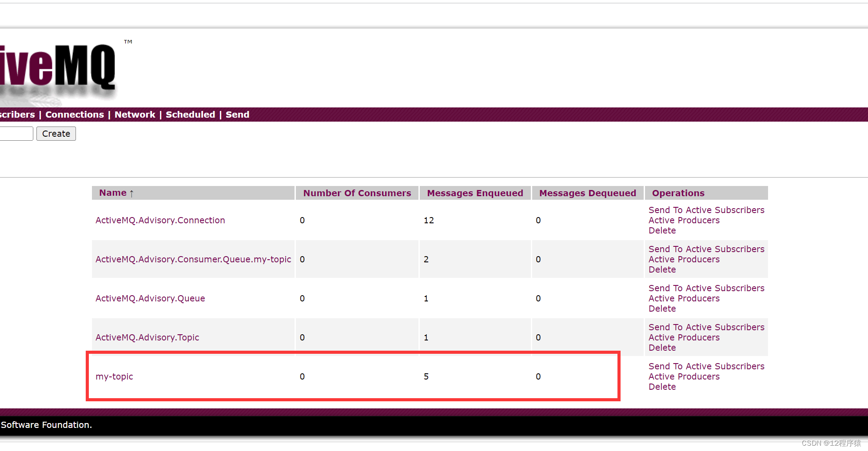Click the topic name input field
The image size is (868, 451).
(16, 134)
